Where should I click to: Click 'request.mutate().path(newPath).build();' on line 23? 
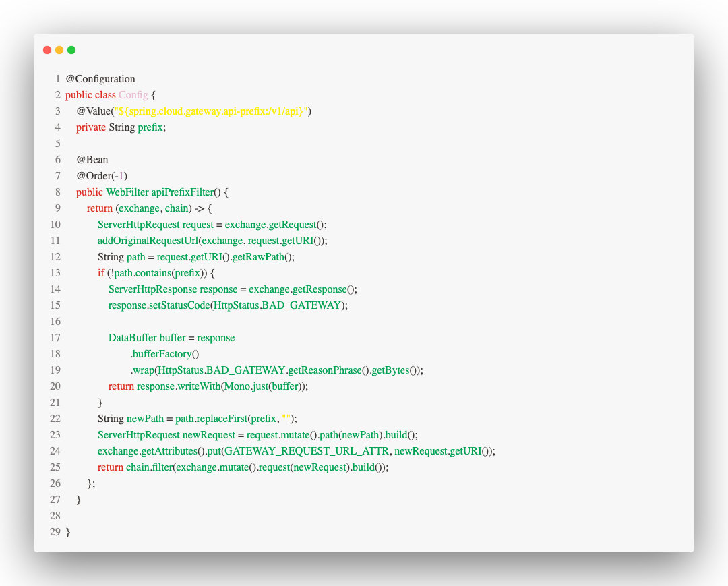point(332,435)
